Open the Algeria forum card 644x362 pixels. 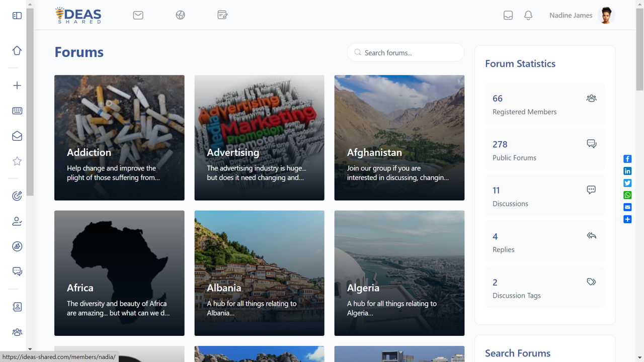399,273
